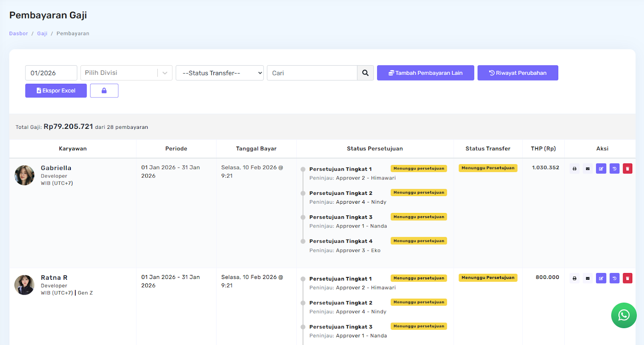Screen dimensions: 644x345
Task: Edit Ratna R's salary payment
Action: (601, 278)
